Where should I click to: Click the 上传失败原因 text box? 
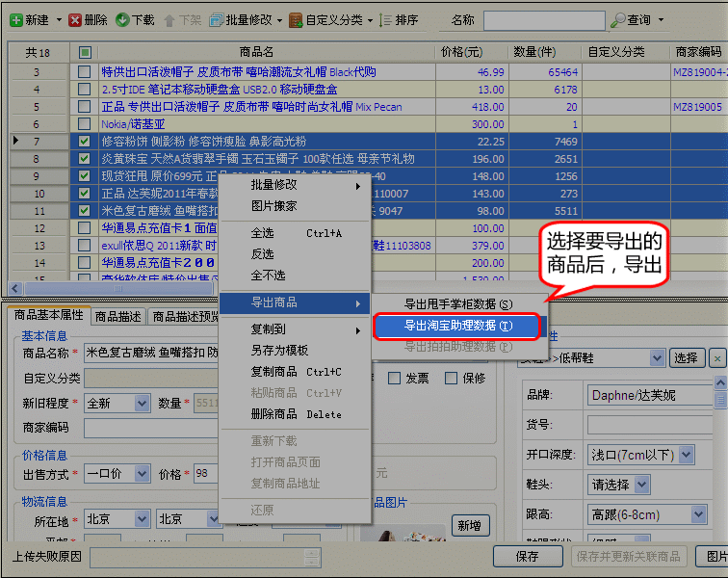pyautogui.click(x=205, y=558)
